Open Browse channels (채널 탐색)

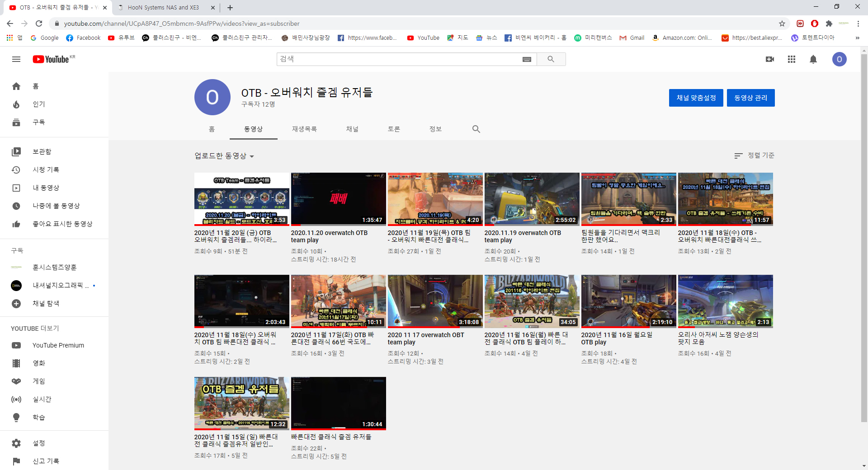54,304
